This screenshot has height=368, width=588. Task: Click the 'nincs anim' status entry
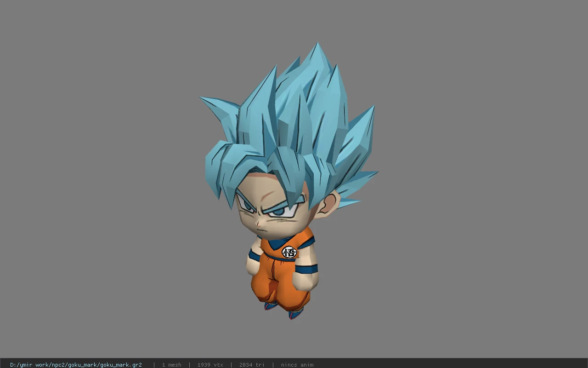tap(297, 365)
